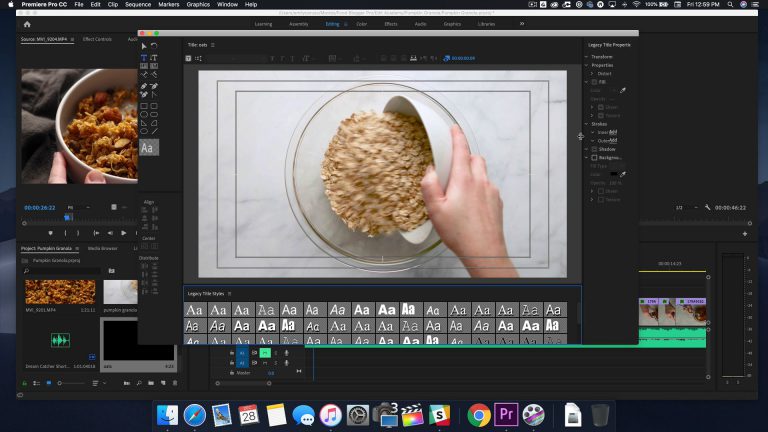
Task: Collapse the Outer Strokes row
Action: tap(592, 141)
